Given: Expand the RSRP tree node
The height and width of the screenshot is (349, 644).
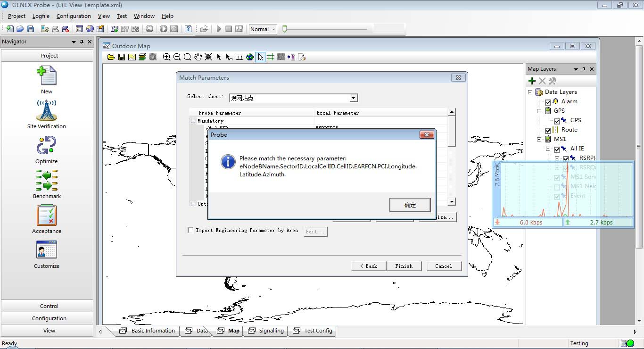Looking at the screenshot, I should (557, 158).
